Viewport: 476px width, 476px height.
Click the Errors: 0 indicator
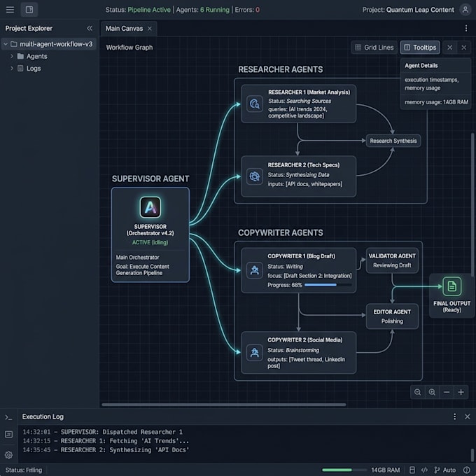247,10
